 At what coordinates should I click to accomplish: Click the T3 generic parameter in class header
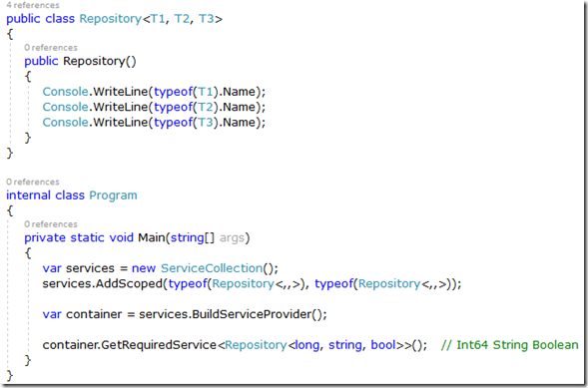[x=206, y=19]
